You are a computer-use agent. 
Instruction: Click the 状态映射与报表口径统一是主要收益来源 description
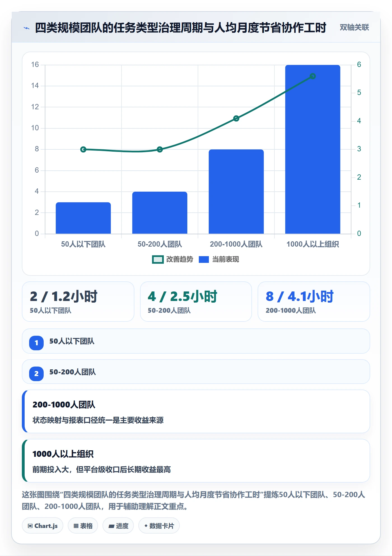(98, 420)
